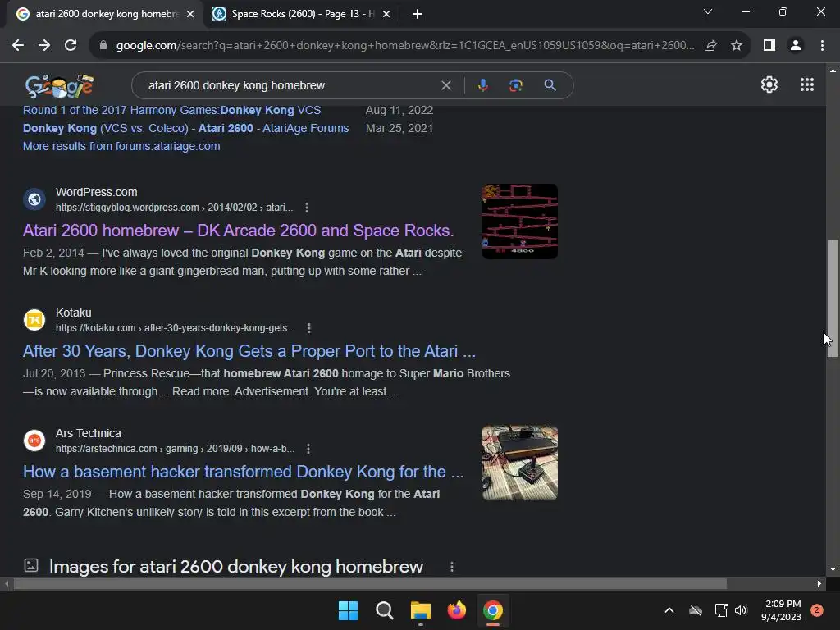This screenshot has width=840, height=630.
Task: Click the horizontal scrollbar thumb
Action: [370, 584]
